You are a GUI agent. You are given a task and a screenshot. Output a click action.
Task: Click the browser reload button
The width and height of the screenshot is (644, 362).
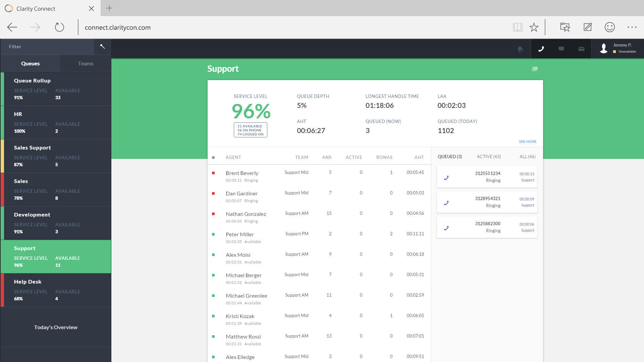60,27
